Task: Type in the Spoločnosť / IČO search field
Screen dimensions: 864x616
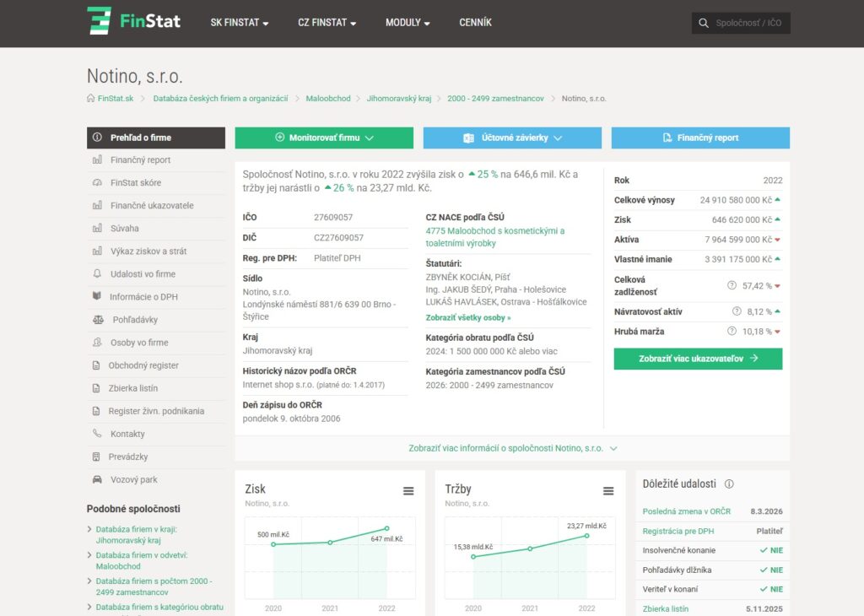Action: click(749, 24)
